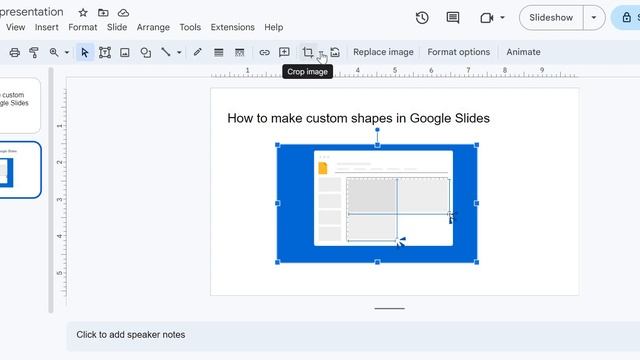
Task: Open the Format menu
Action: (83, 27)
